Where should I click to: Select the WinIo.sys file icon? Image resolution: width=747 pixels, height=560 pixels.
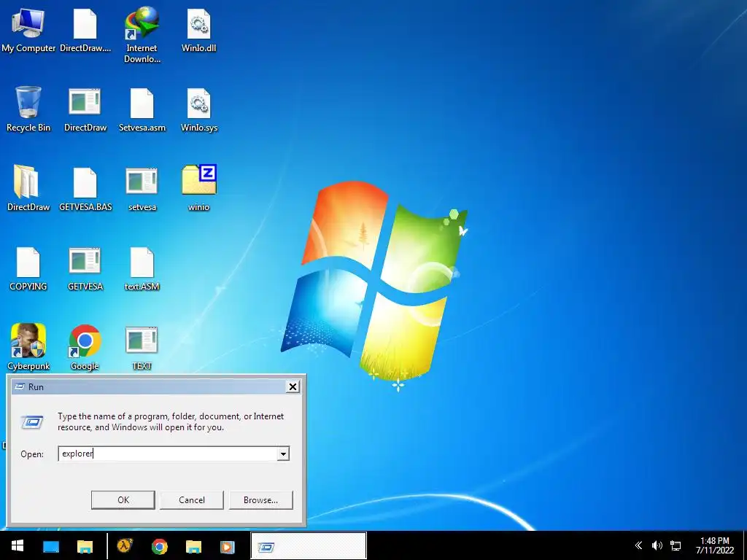198,109
